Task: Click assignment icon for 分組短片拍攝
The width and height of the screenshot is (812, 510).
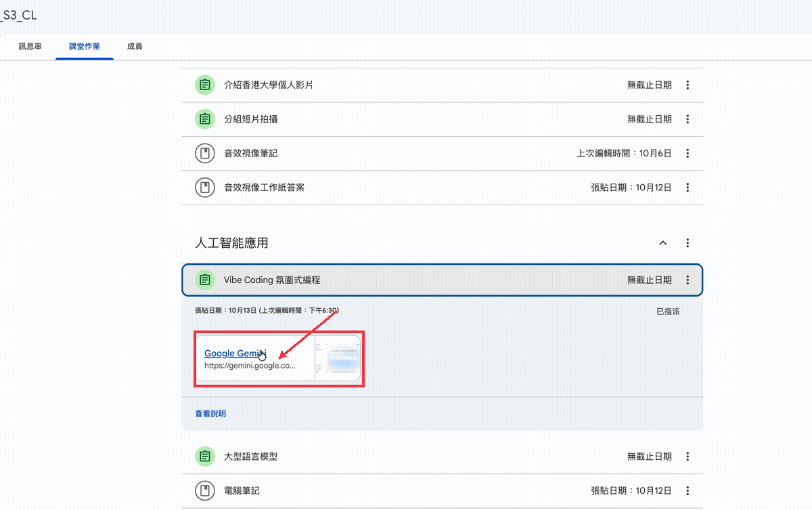Action: point(204,119)
